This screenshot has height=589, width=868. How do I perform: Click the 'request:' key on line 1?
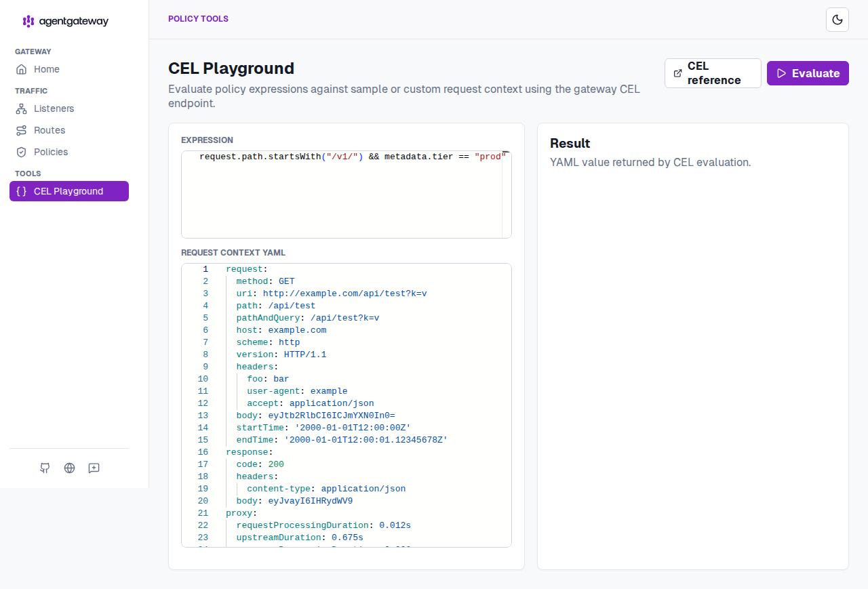(246, 269)
